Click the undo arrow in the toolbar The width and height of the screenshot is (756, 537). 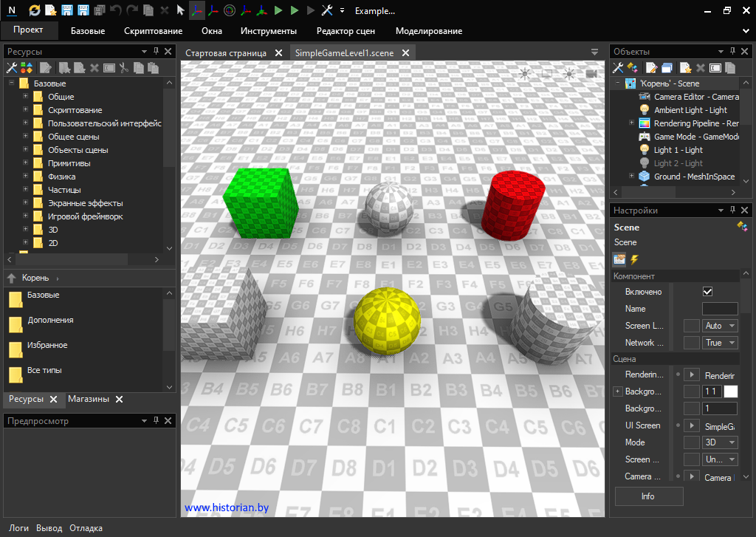[116, 11]
